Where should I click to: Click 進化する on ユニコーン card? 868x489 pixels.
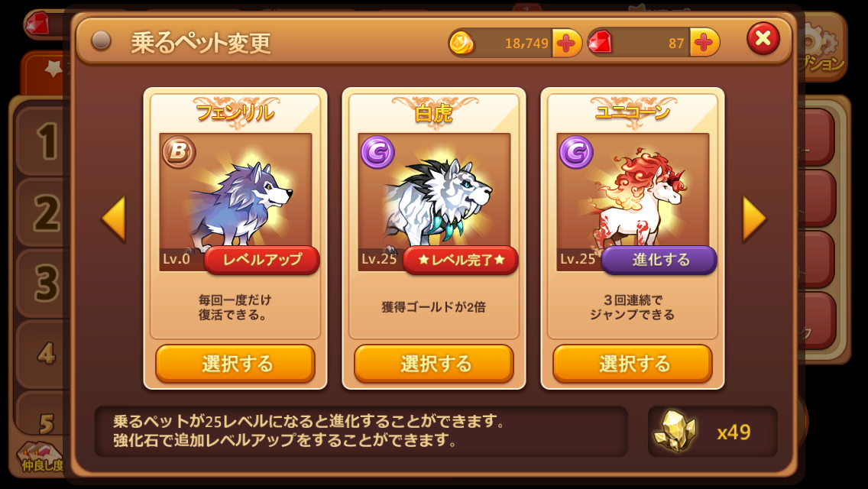(x=659, y=261)
